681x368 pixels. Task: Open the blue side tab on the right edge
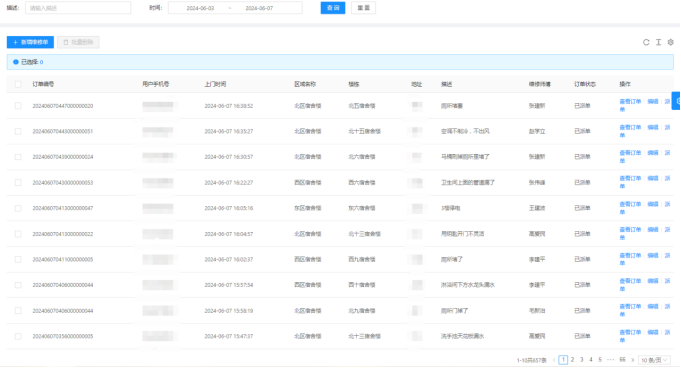(x=676, y=101)
